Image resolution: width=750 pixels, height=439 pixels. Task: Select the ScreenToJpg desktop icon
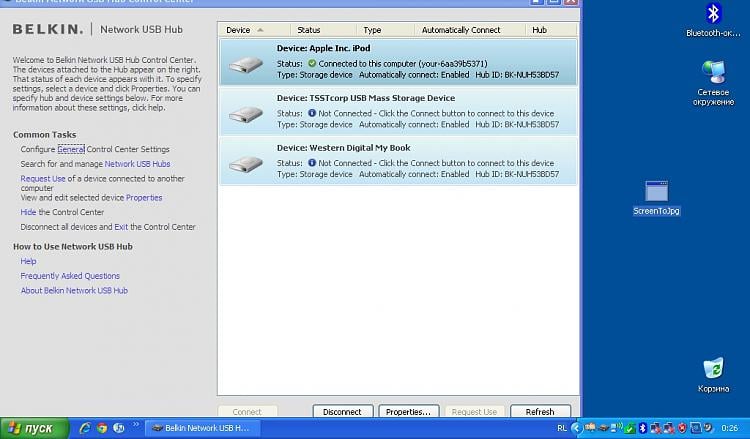tap(656, 198)
